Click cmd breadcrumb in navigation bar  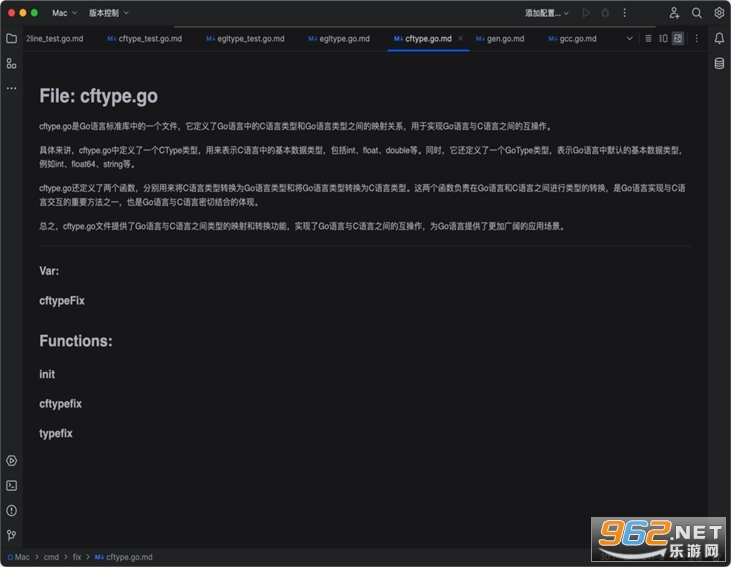click(x=51, y=557)
